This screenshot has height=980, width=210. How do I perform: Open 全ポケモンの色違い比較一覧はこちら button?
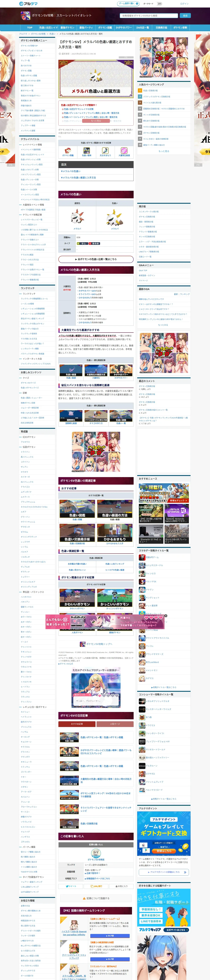point(96,259)
